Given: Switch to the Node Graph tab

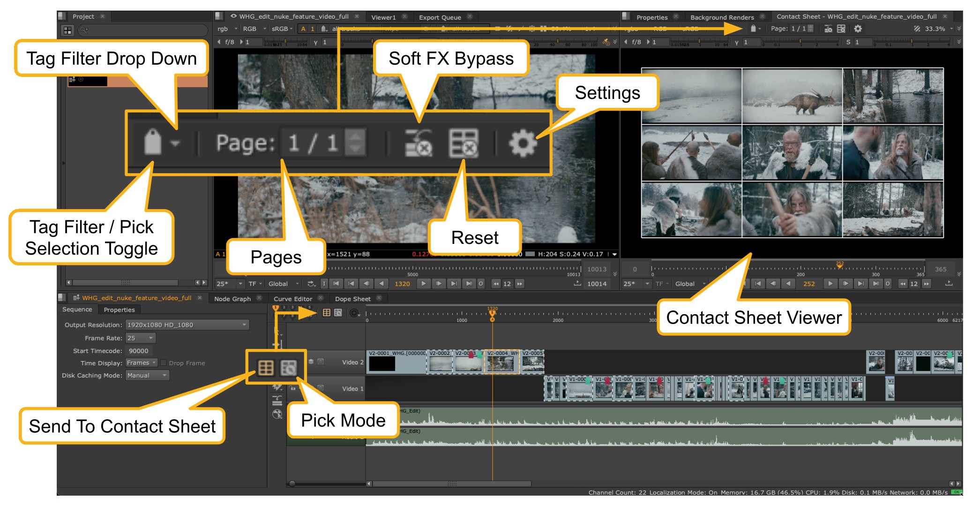Looking at the screenshot, I should (232, 299).
